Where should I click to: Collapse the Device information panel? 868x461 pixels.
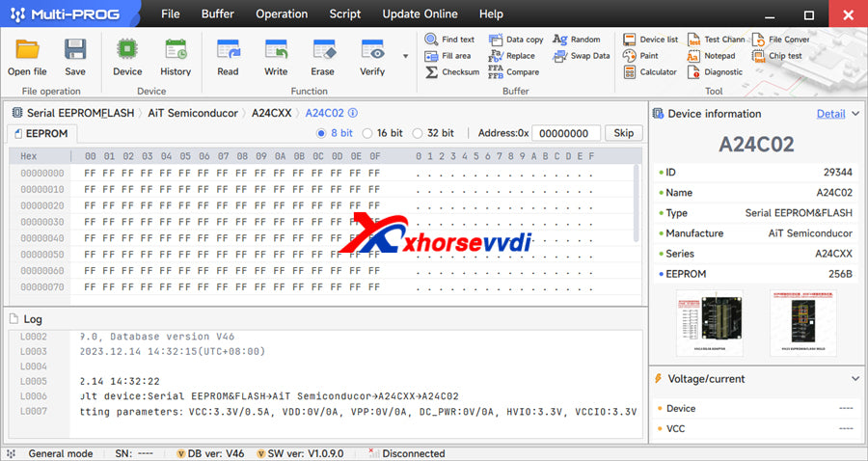[855, 114]
